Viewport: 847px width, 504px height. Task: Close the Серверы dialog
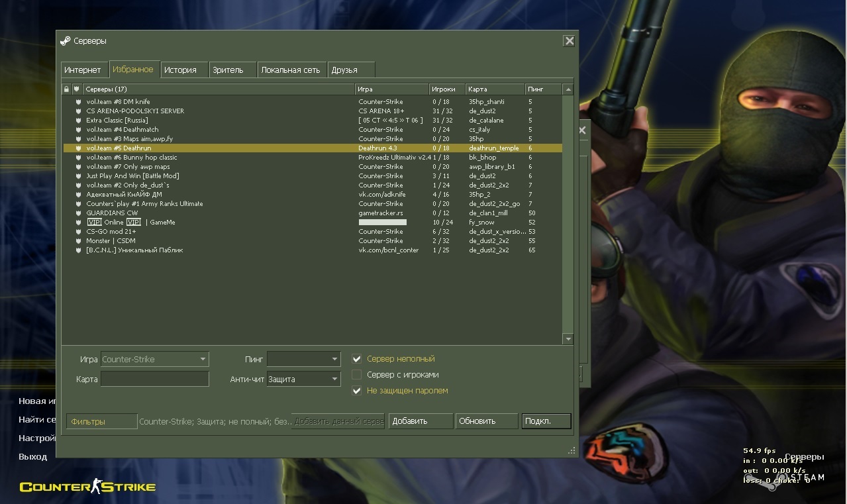[569, 41]
